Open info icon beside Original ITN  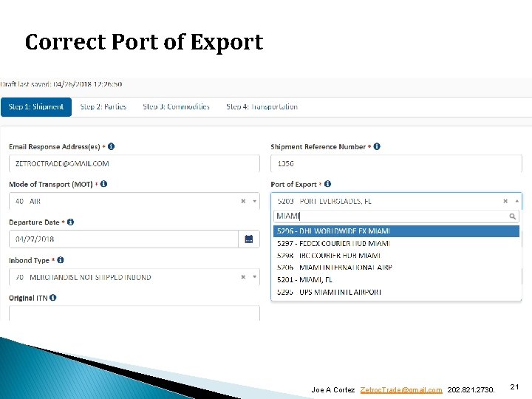click(53, 298)
